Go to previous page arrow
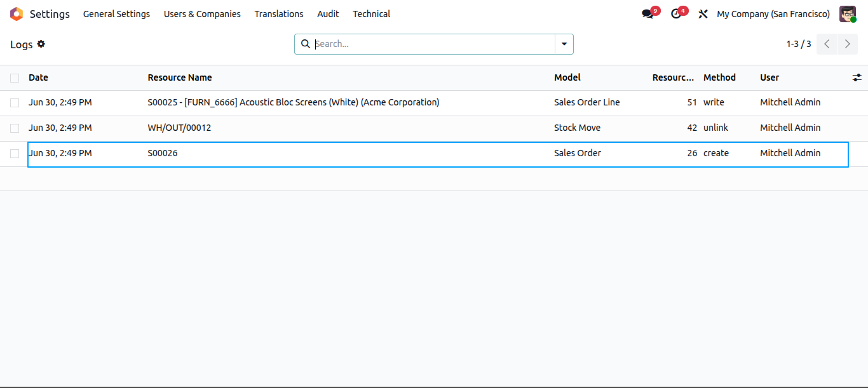868x388 pixels. pos(827,44)
